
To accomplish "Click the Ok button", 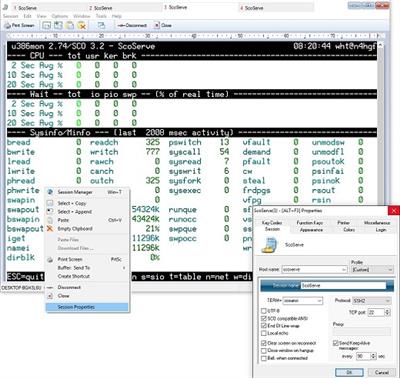I will point(349,372).
